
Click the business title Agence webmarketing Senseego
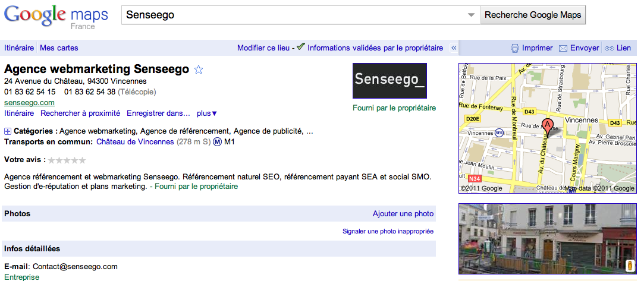click(96, 69)
